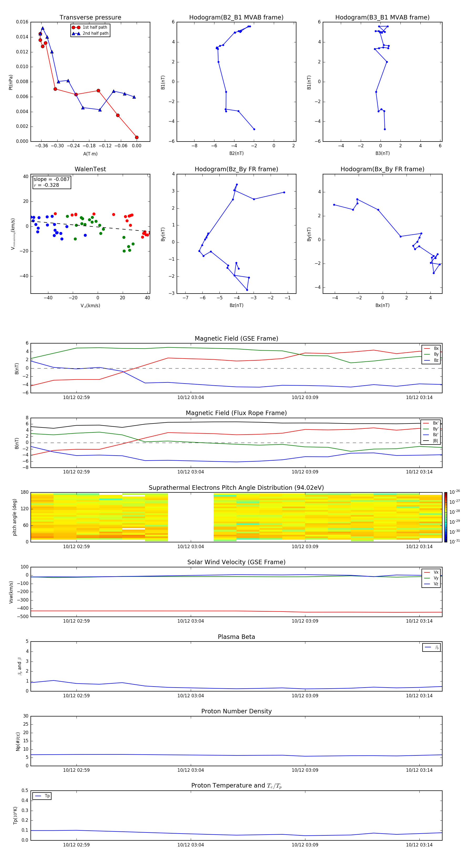Click the "Magnetic Field (GSE Frame)" title
Screen dimensions: 473x868
coord(236,339)
